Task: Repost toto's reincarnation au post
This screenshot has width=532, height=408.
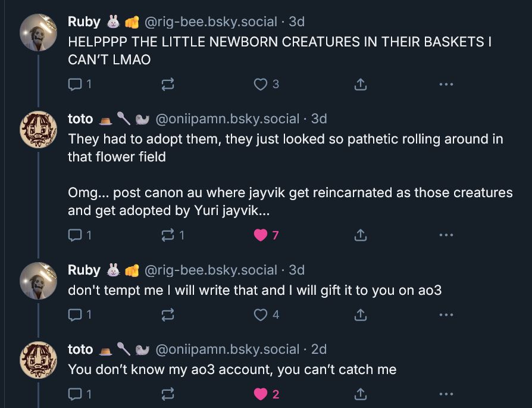Action: [168, 235]
